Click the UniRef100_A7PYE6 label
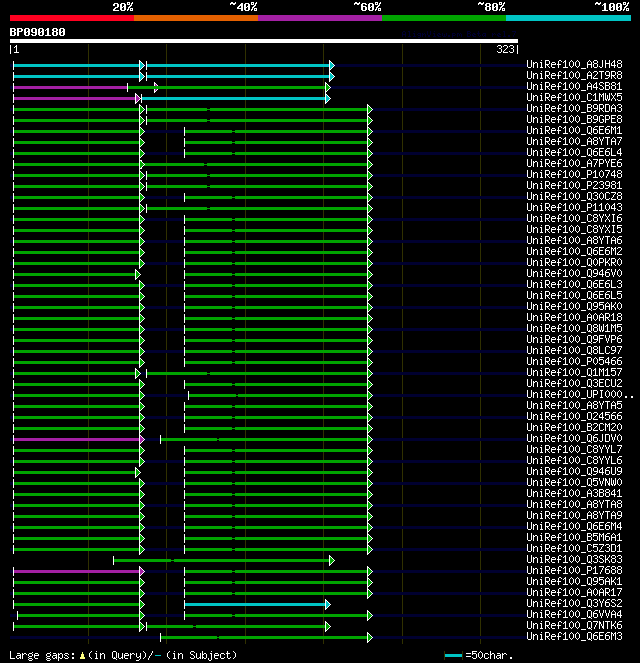The width and height of the screenshot is (640, 663). pyautogui.click(x=574, y=163)
